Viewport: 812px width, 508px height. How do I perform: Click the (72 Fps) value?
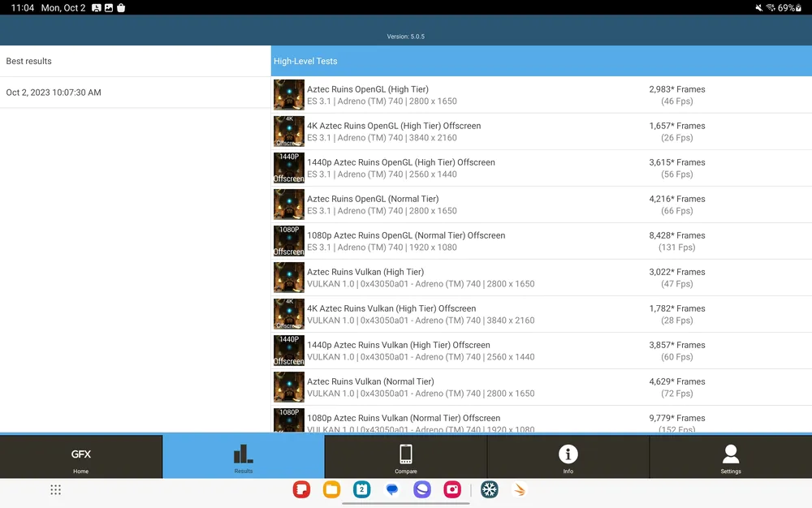click(677, 394)
